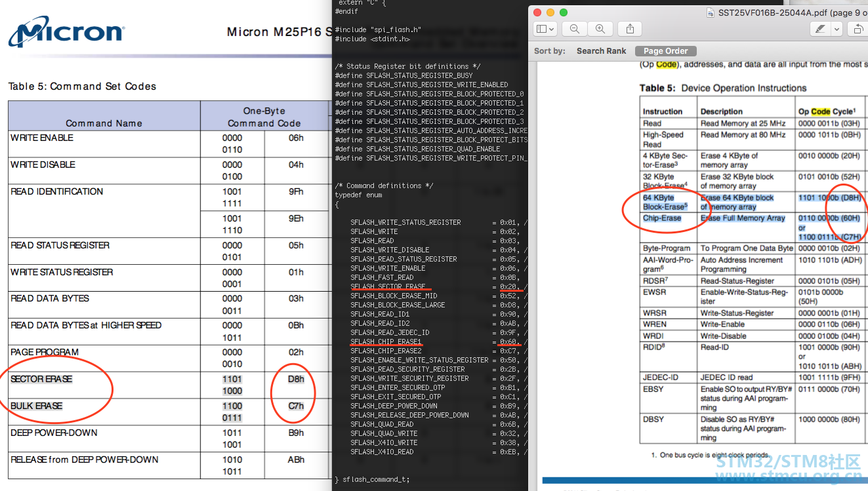The image size is (868, 491).
Task: Maximize Preview using the green button
Action: coord(563,12)
